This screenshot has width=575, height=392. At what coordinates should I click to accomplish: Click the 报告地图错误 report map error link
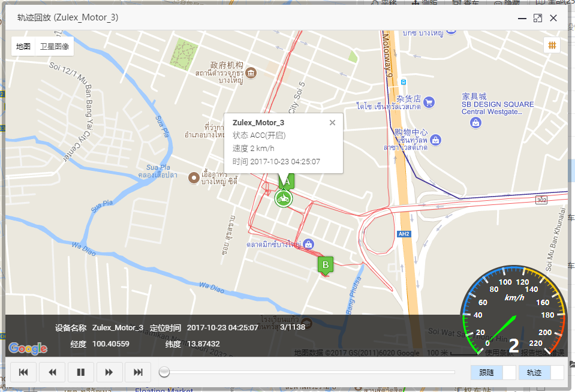pos(543,353)
